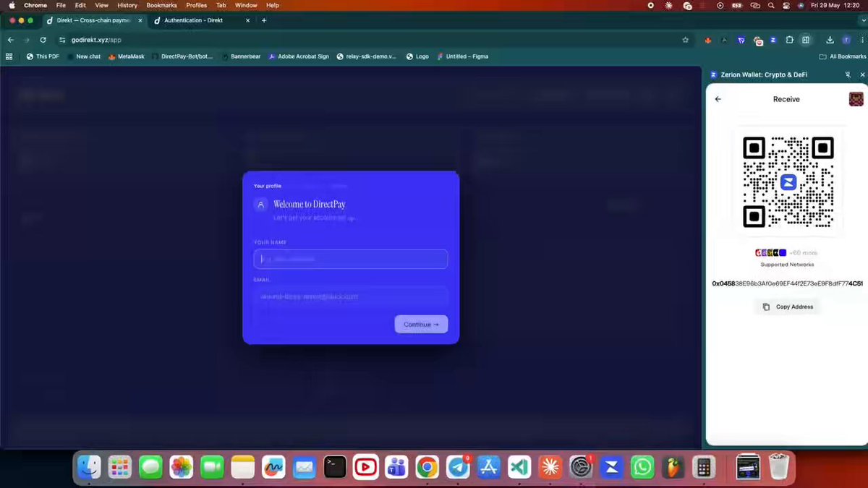Reload the godirekt.xyz page
The image size is (868, 488).
pos(43,40)
